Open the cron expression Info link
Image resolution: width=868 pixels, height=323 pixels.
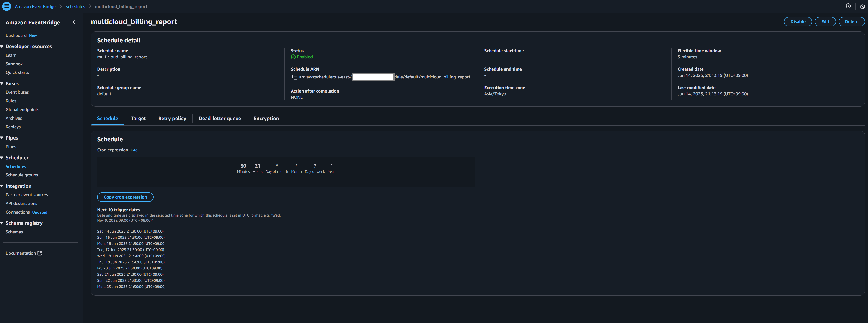point(134,150)
